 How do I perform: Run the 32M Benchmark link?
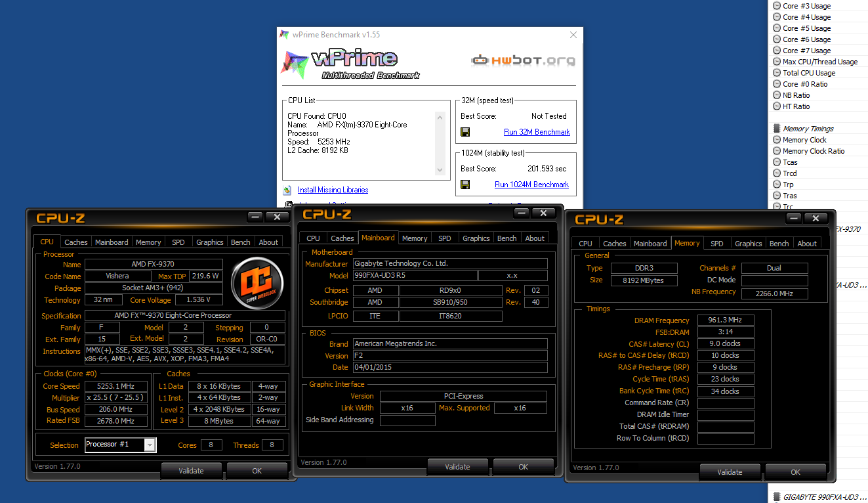click(537, 132)
